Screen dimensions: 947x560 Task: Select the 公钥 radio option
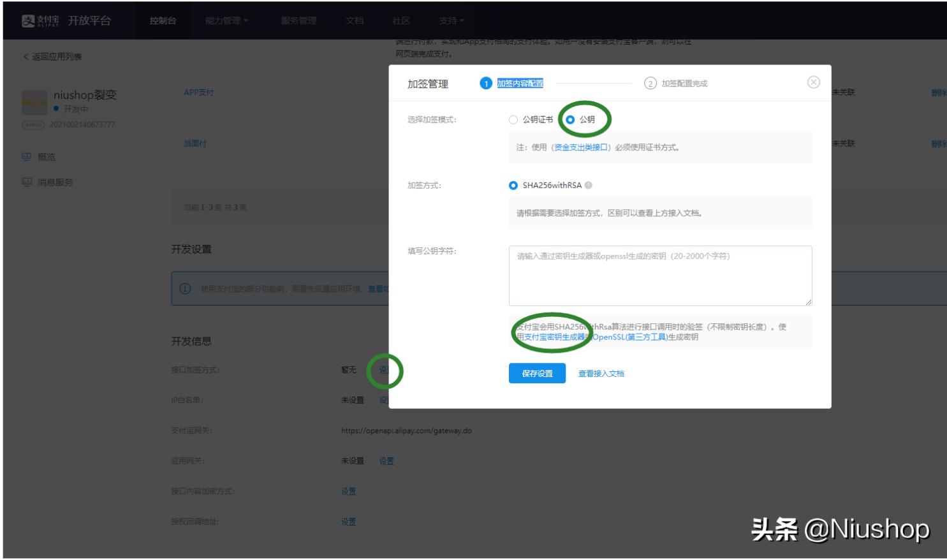point(570,120)
